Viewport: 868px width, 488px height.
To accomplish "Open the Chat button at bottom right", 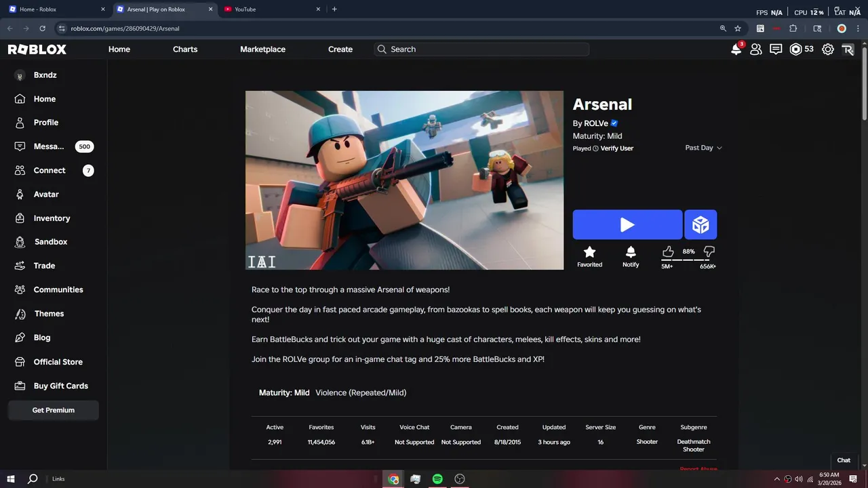I will coord(844,460).
